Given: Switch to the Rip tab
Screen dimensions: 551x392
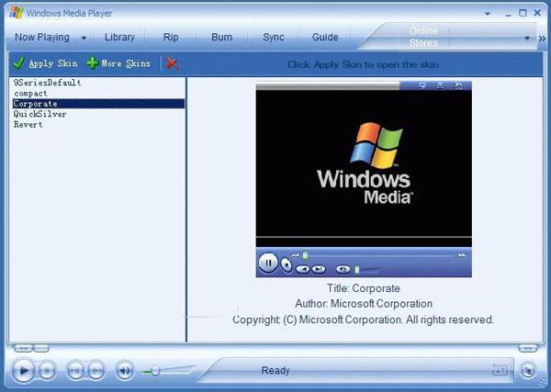Looking at the screenshot, I should tap(171, 38).
